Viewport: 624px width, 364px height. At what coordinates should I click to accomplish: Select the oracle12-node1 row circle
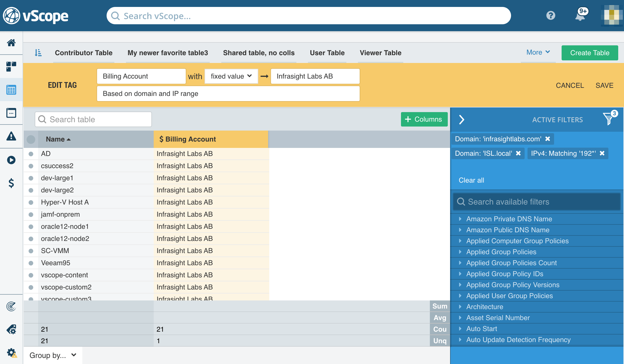[31, 226]
